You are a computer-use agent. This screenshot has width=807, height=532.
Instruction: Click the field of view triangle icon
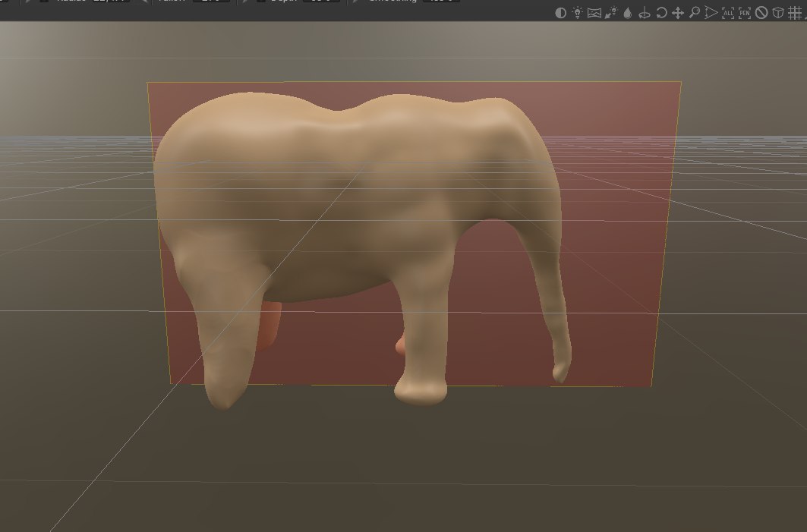711,13
